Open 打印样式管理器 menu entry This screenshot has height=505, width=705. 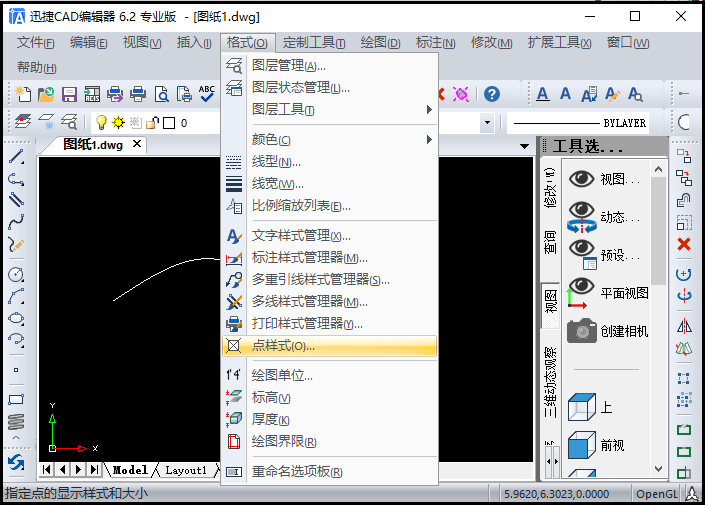330,324
